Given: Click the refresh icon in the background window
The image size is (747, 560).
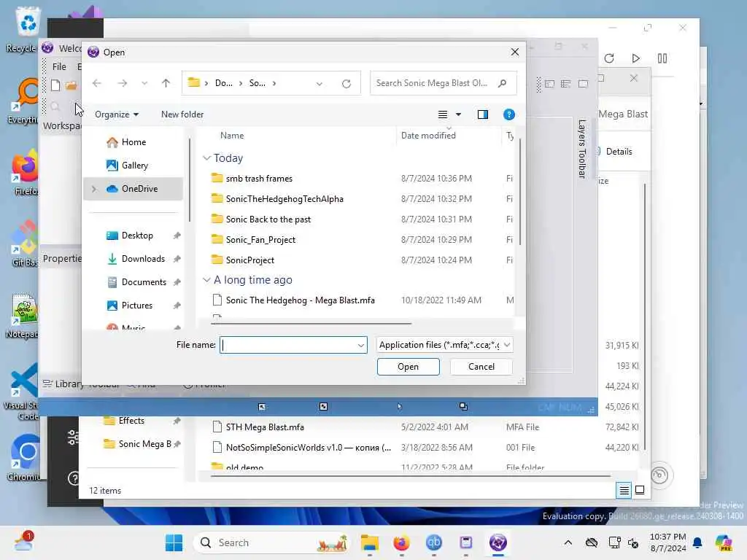Looking at the screenshot, I should click(609, 58).
